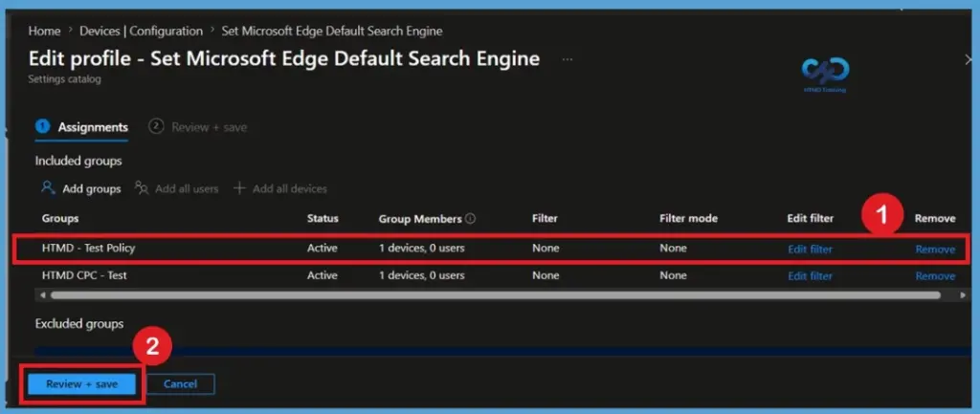Click the Cancel button

click(x=181, y=384)
